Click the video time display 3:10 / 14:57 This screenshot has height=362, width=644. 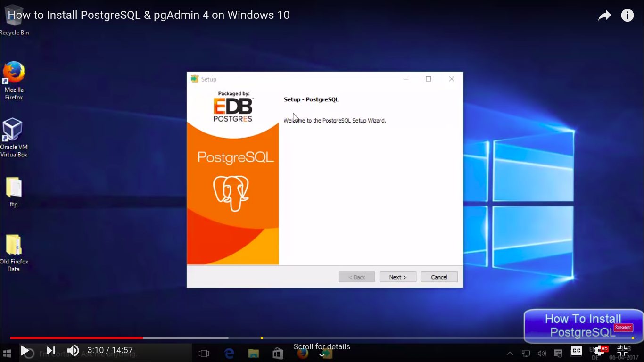(110, 350)
